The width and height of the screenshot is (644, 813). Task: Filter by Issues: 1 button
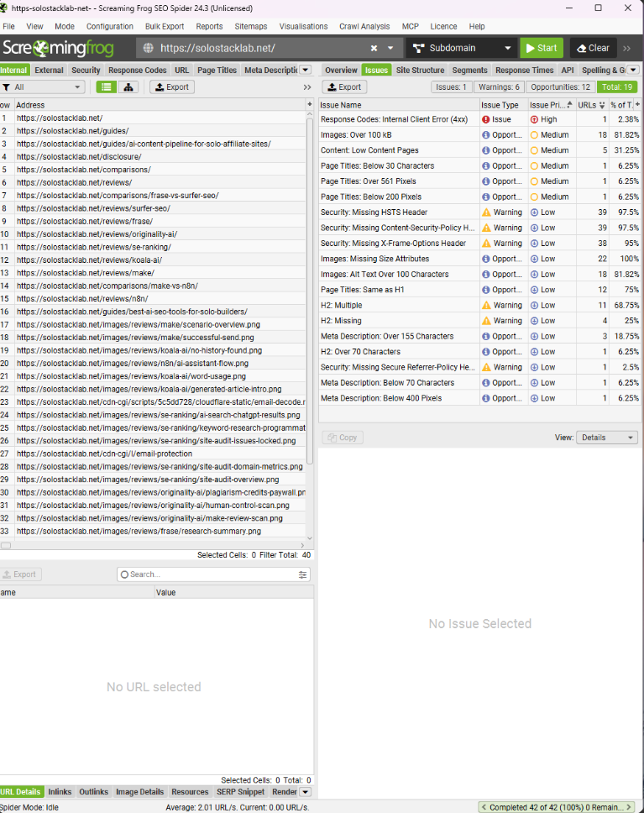pyautogui.click(x=451, y=87)
